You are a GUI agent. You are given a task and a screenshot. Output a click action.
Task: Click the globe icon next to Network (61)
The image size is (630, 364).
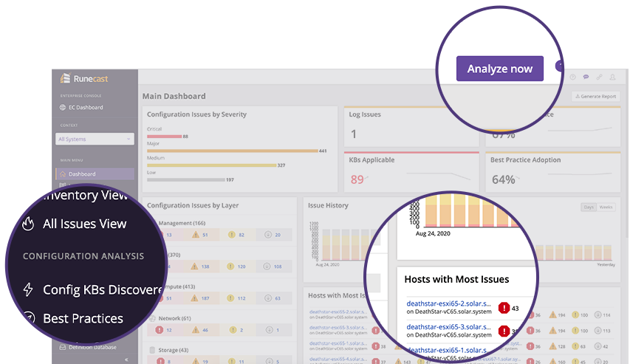pyautogui.click(x=153, y=318)
